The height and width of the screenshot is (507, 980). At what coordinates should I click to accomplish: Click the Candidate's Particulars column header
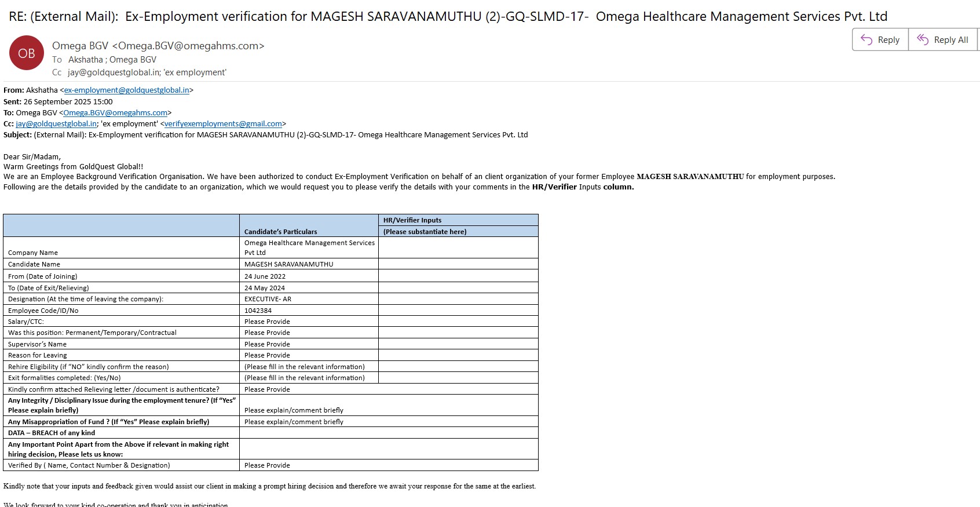pos(281,232)
